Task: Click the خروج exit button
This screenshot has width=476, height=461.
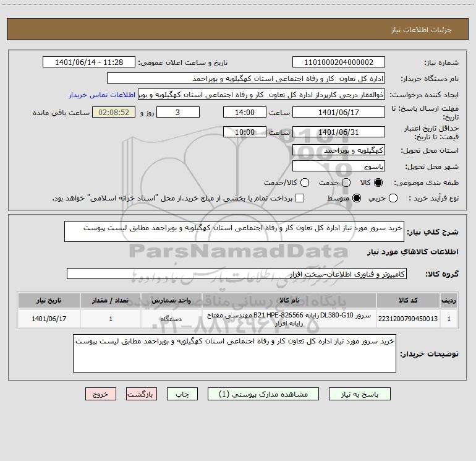Action: click(x=101, y=394)
